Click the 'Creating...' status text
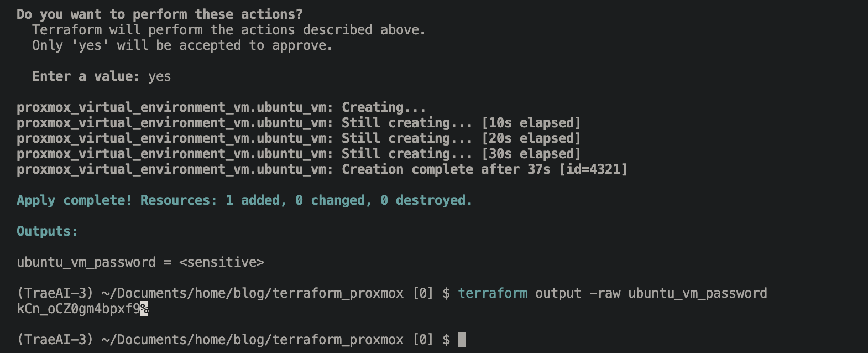This screenshot has width=868, height=353. 384,107
